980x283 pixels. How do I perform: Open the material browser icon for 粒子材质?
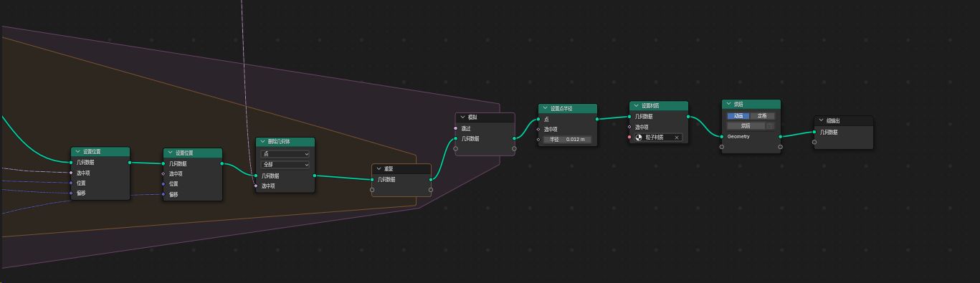639,137
